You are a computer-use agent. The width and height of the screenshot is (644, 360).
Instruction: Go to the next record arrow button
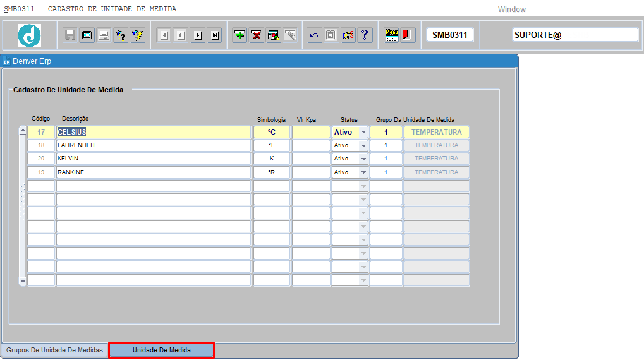198,35
